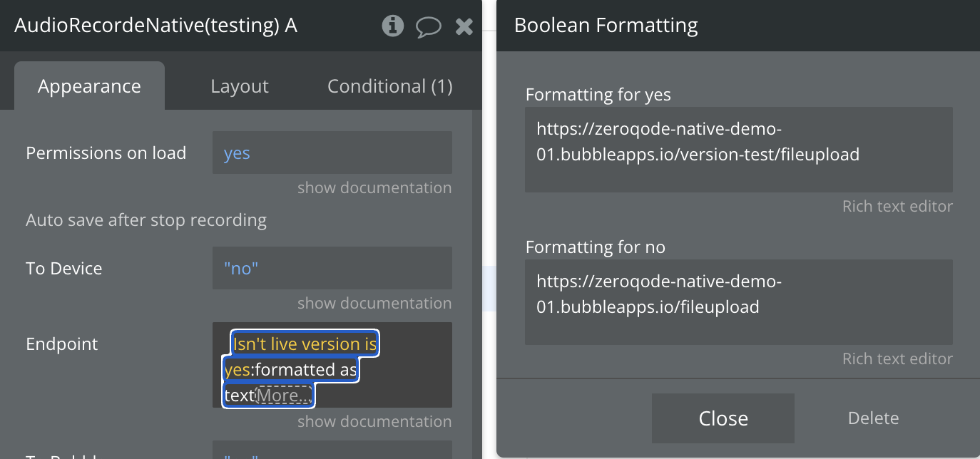Open Rich text editor for Formatting for yes
Image resolution: width=980 pixels, height=459 pixels.
[x=897, y=206]
